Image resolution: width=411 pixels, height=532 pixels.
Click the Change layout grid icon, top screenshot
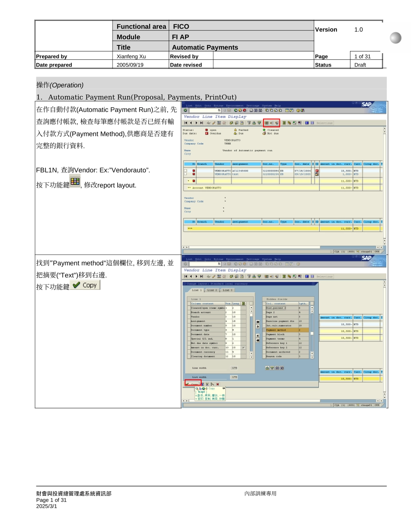click(267, 123)
